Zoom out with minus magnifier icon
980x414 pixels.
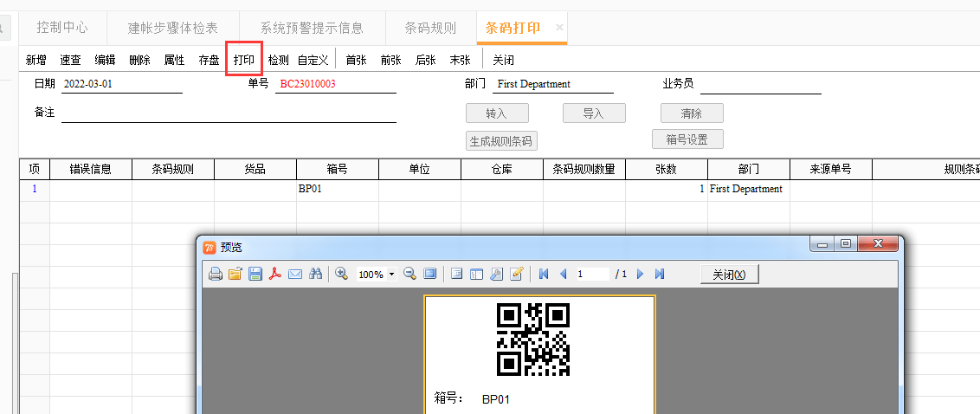(x=410, y=274)
